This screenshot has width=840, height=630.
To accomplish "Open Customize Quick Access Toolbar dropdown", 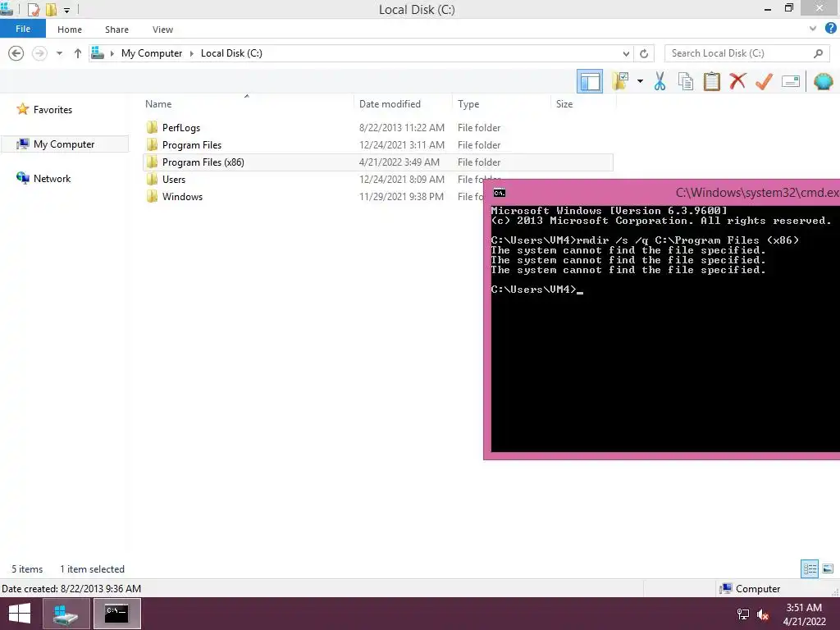I will (x=67, y=10).
